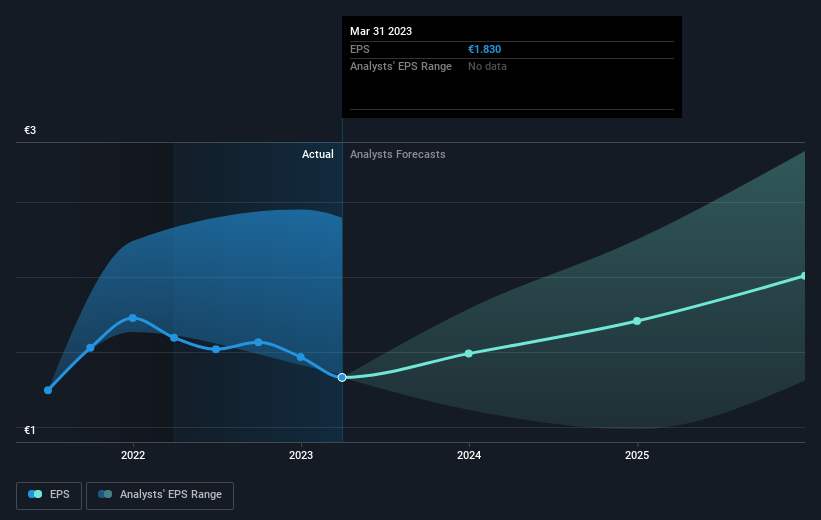
Task: Click the No data text in tooltip
Action: pyautogui.click(x=487, y=67)
